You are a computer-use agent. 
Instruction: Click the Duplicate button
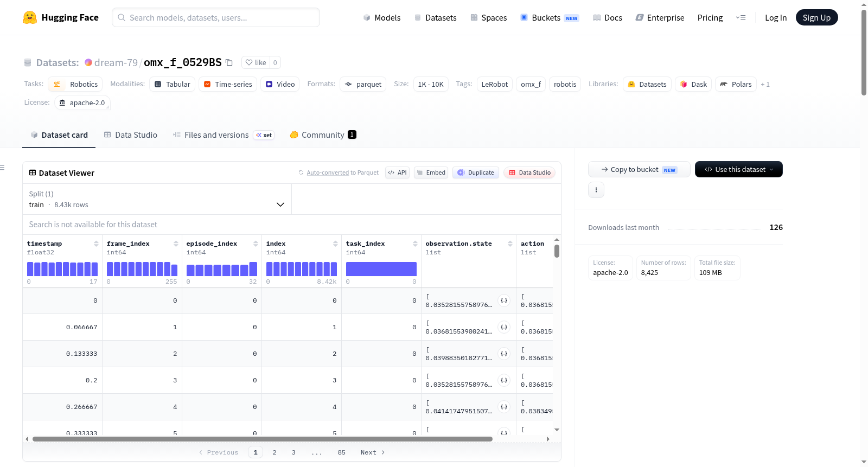476,172
